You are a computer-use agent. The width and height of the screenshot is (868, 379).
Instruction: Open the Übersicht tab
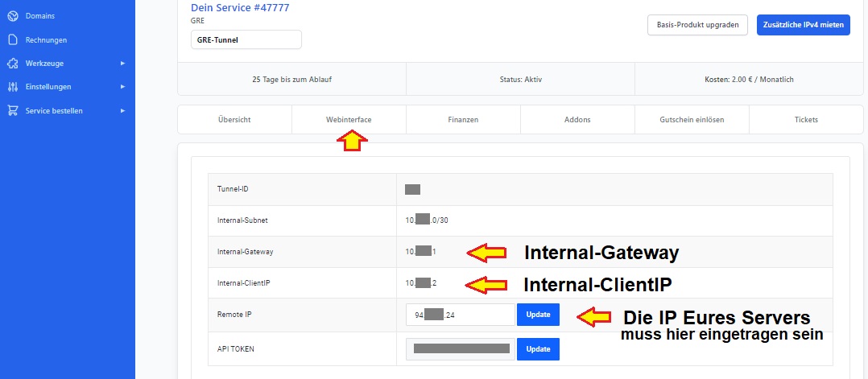tap(234, 120)
